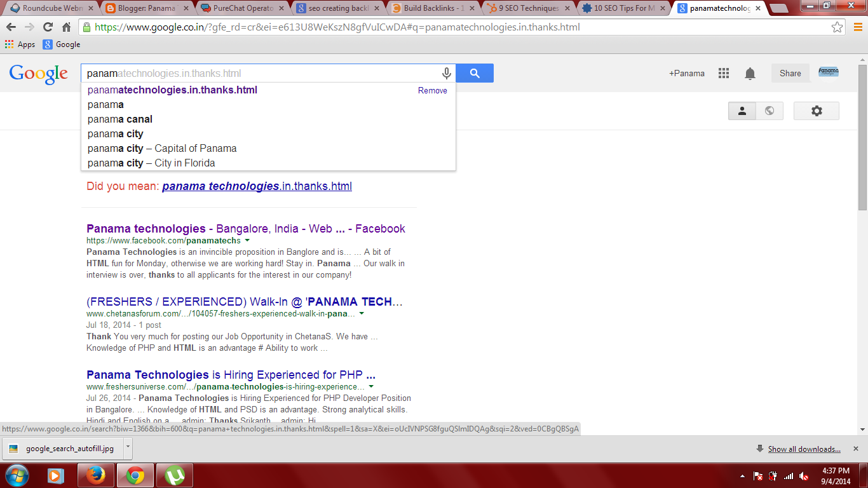Open the media player taskbar icon
This screenshot has width=868, height=488.
click(x=56, y=475)
